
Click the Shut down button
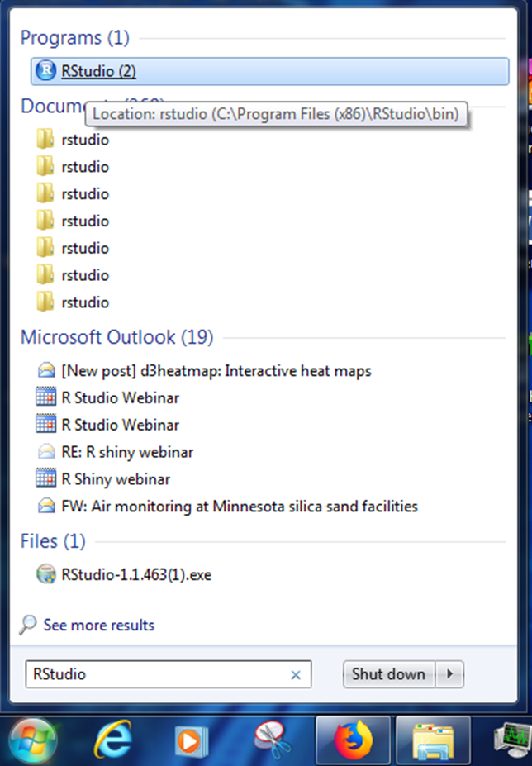(x=388, y=674)
